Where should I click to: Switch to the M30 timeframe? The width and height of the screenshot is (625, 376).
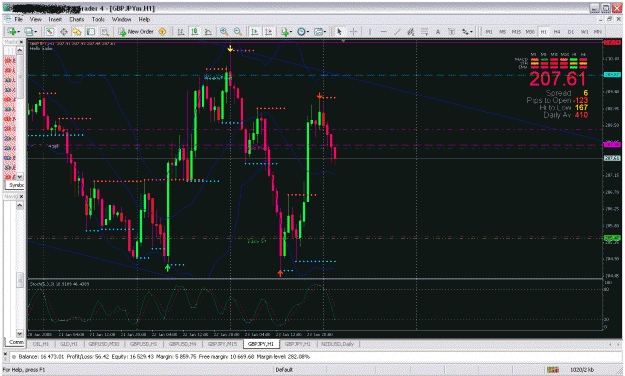coord(530,31)
